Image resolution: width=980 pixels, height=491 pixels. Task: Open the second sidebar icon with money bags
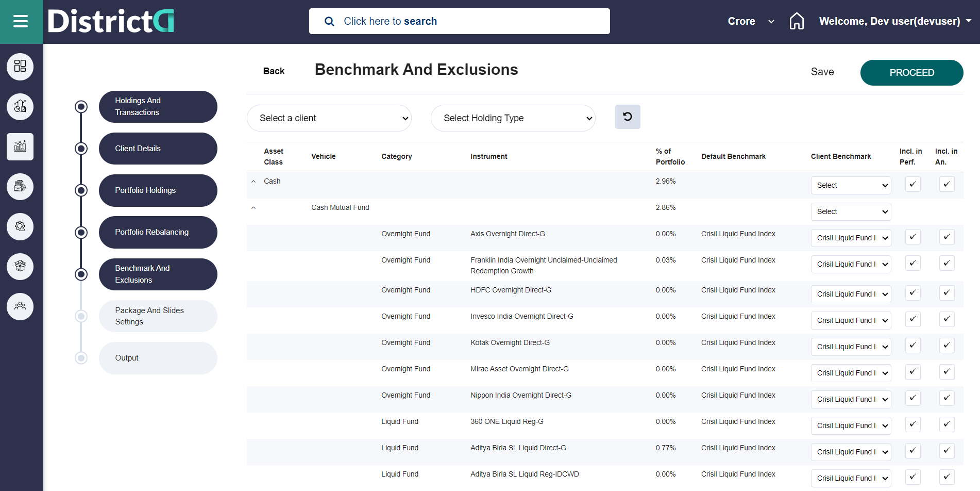(20, 107)
